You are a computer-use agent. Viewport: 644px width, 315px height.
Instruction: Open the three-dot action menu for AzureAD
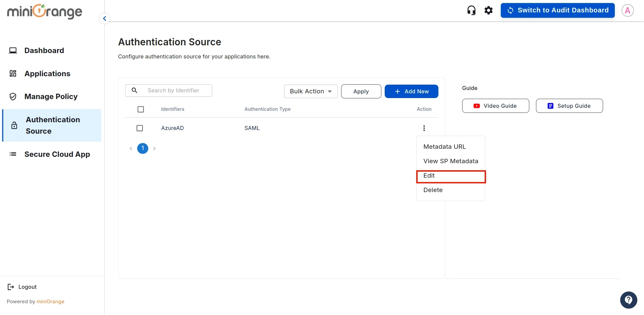424,128
